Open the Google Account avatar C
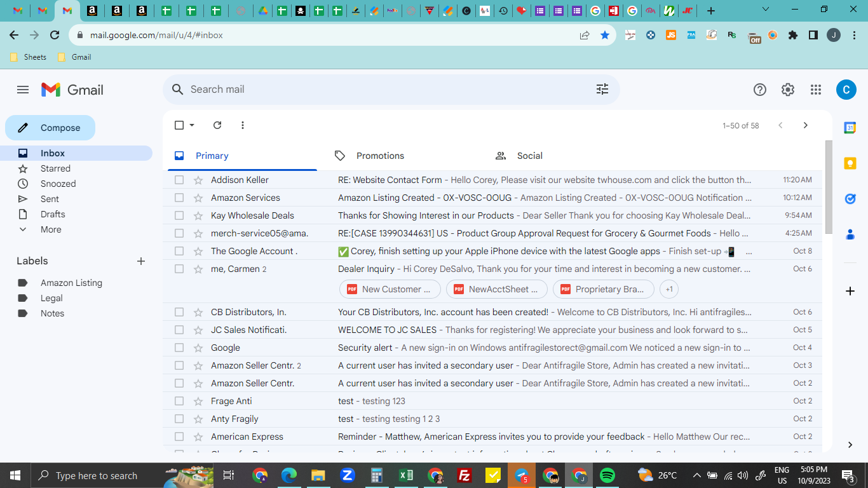 846,90
